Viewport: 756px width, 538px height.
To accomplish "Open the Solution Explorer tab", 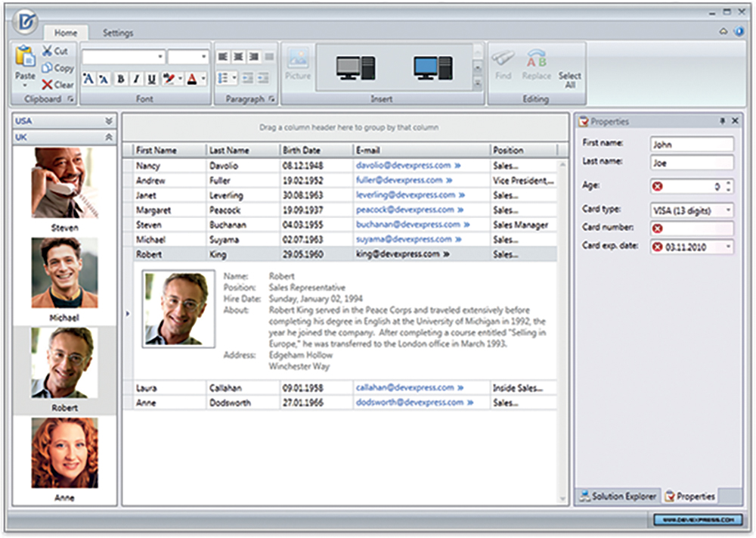I will [618, 496].
